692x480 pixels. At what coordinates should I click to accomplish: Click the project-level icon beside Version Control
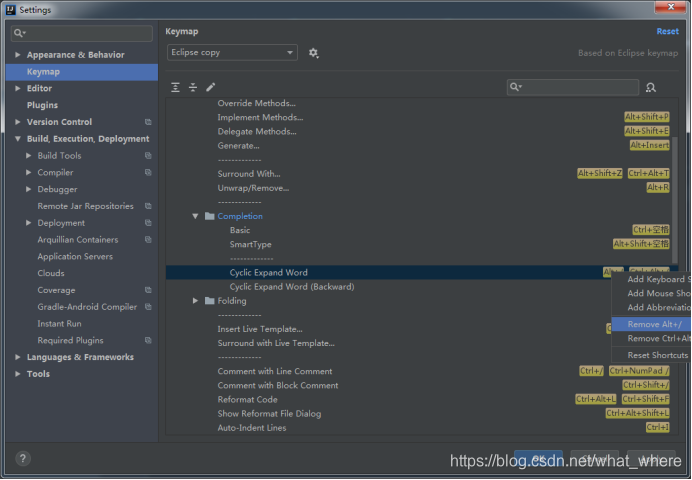pyautogui.click(x=148, y=122)
